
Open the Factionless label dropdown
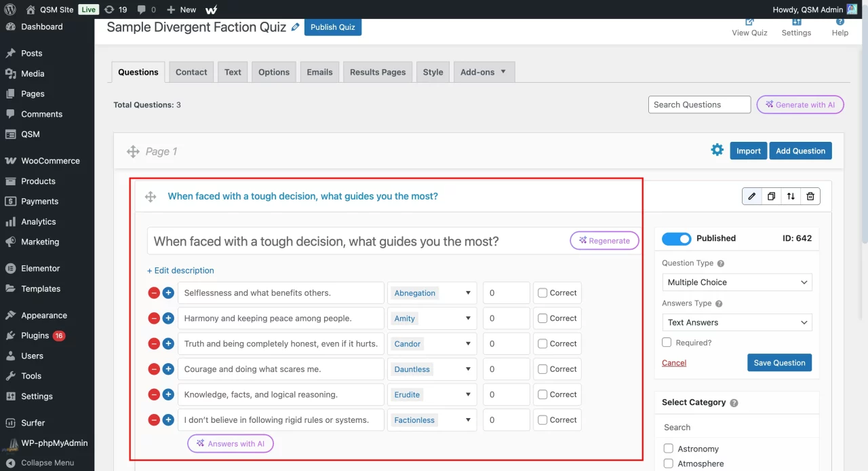(432, 420)
